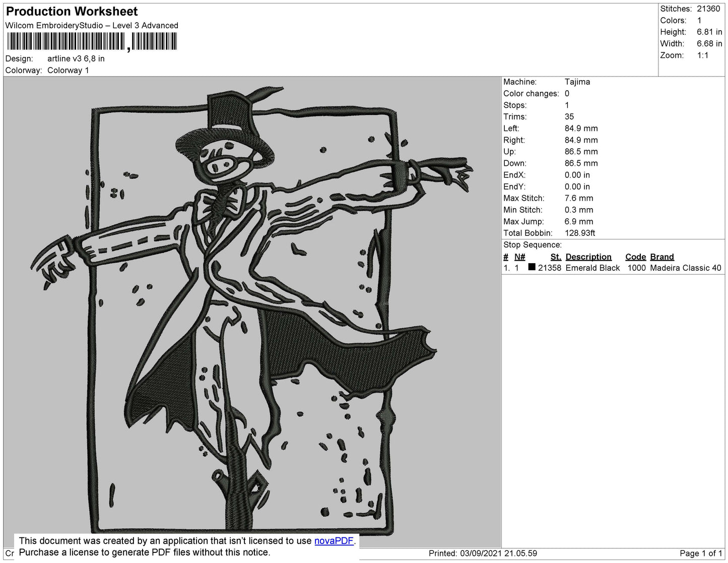
Task: Select the 'Colorway 1' value
Action: coord(68,70)
